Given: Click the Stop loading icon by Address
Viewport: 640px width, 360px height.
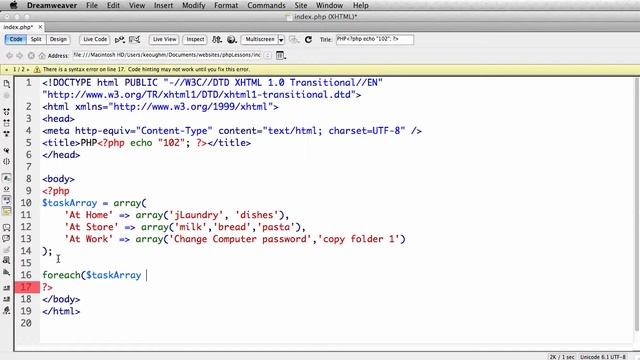Looking at the screenshot, I should point(31,55).
